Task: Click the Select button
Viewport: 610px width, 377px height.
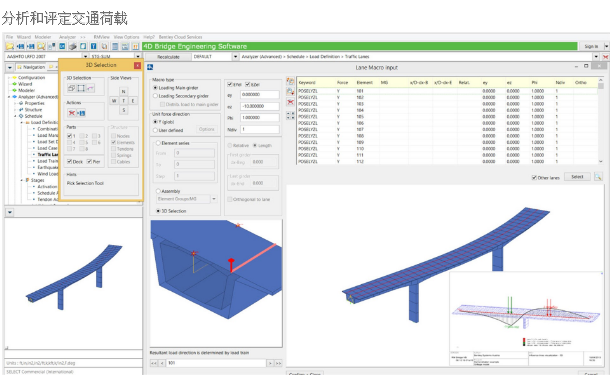Action: (577, 177)
